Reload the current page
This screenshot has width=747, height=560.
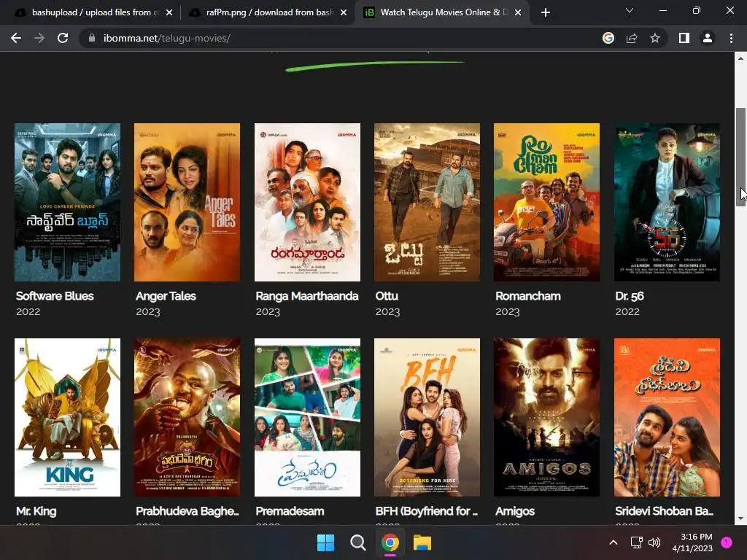point(63,38)
